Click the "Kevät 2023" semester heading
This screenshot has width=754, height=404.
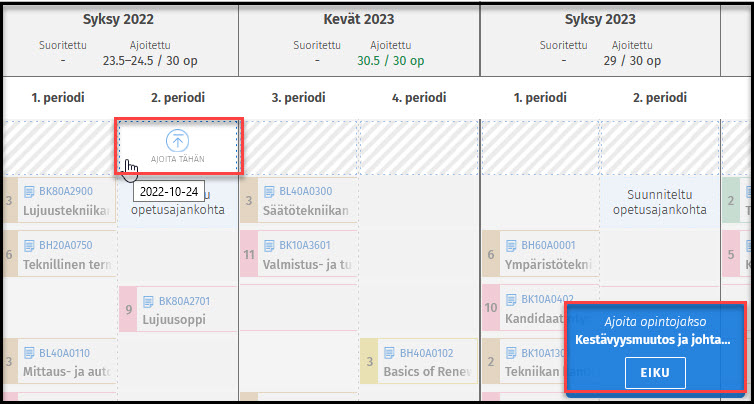(360, 18)
